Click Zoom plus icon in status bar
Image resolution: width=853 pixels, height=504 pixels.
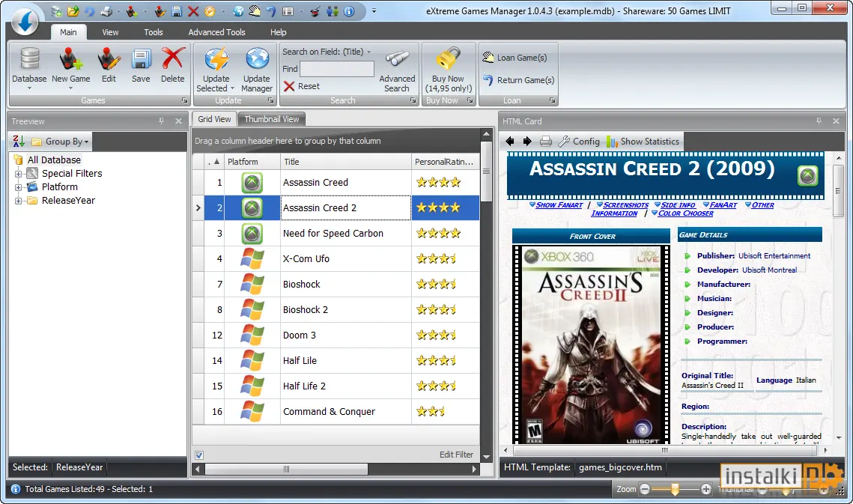[705, 489]
